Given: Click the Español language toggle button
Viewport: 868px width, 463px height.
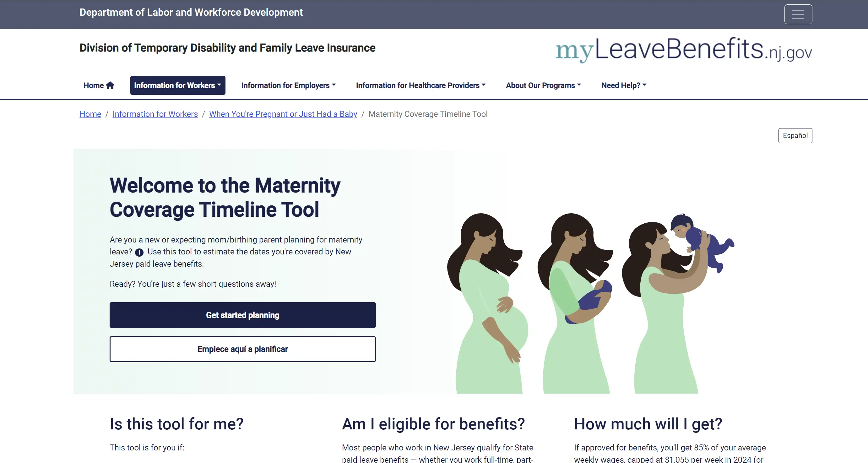Looking at the screenshot, I should 795,135.
